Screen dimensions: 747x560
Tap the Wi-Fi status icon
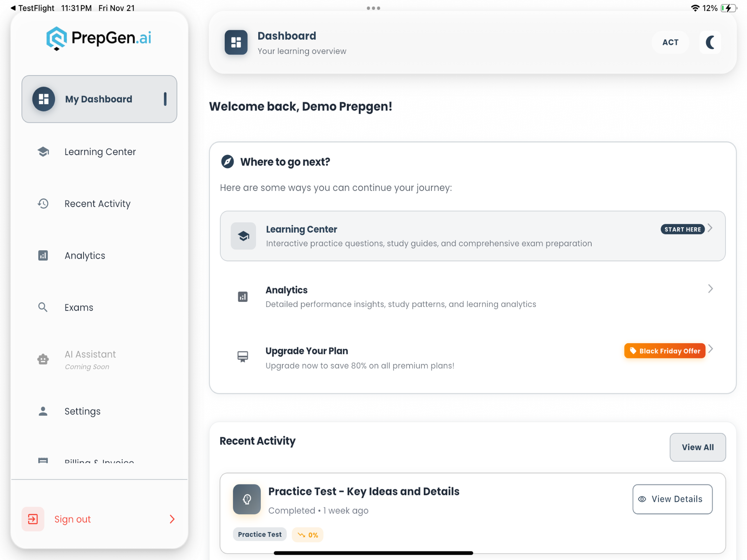[x=695, y=8]
